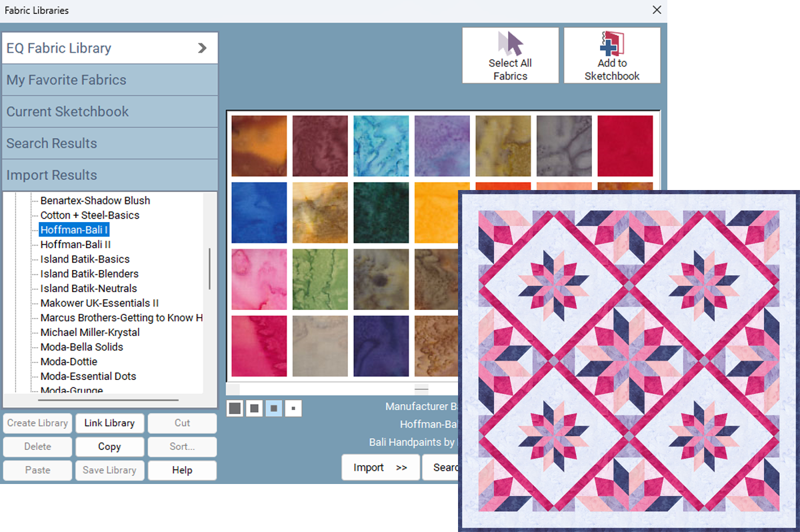Switch to the Current Sketchbook section
The height and width of the screenshot is (532, 800).
coord(110,111)
